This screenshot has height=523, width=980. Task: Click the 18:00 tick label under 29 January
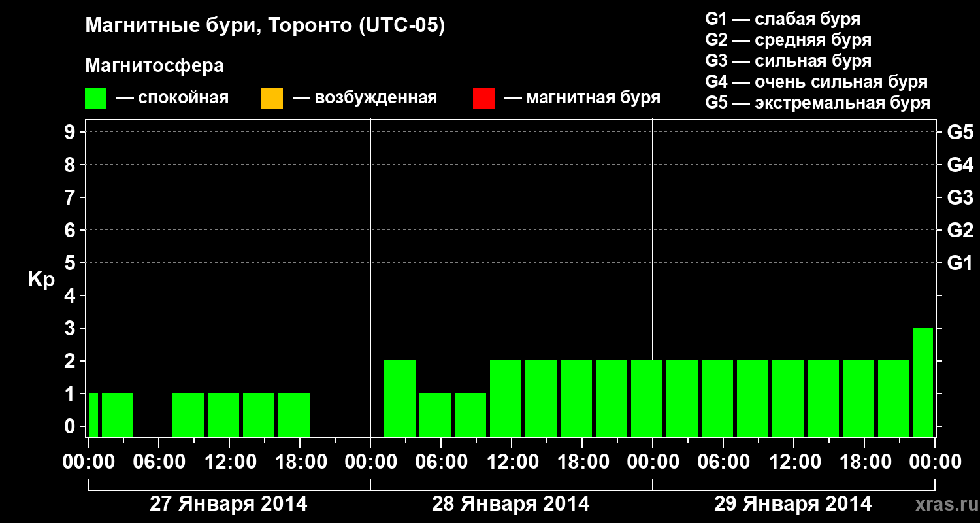[864, 462]
